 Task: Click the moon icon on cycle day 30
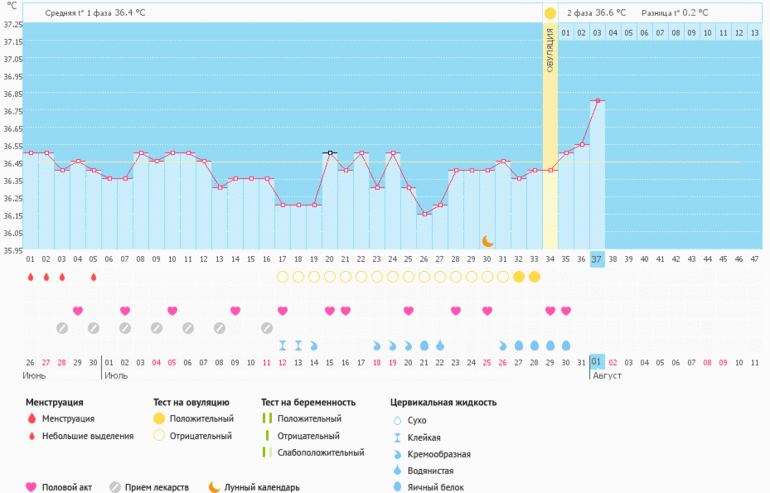(x=488, y=241)
